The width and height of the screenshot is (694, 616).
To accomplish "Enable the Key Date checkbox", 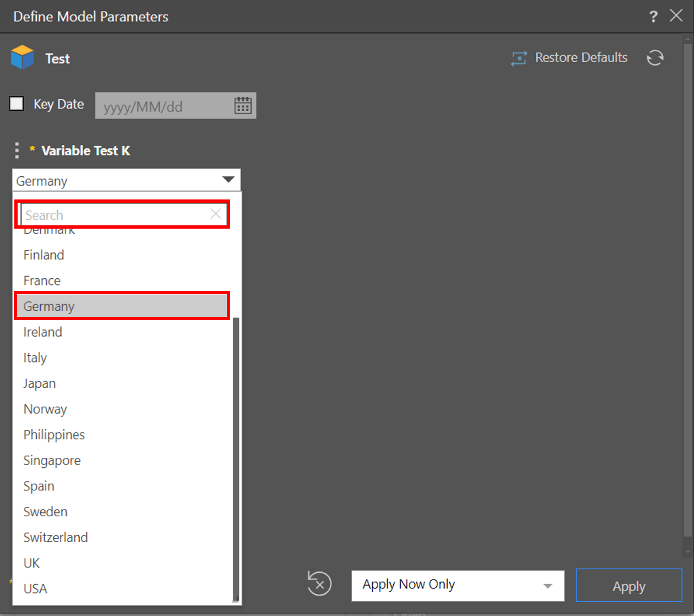I will [17, 104].
